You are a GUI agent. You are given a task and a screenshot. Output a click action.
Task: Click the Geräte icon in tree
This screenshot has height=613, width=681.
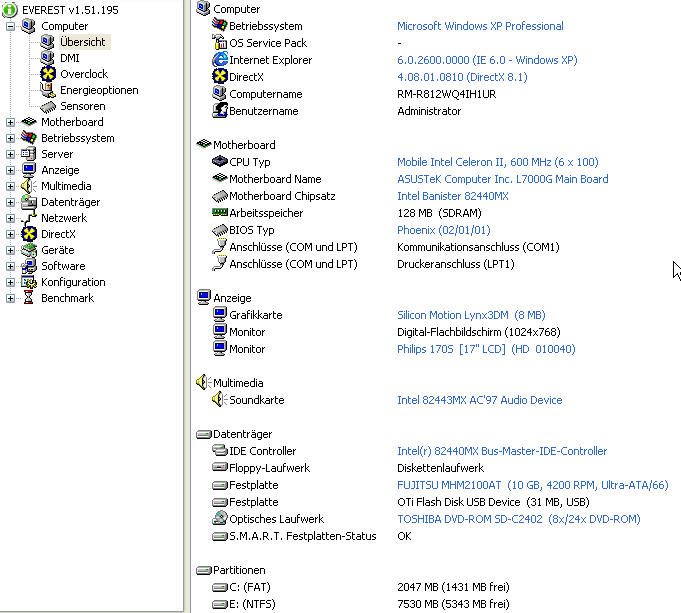(29, 250)
